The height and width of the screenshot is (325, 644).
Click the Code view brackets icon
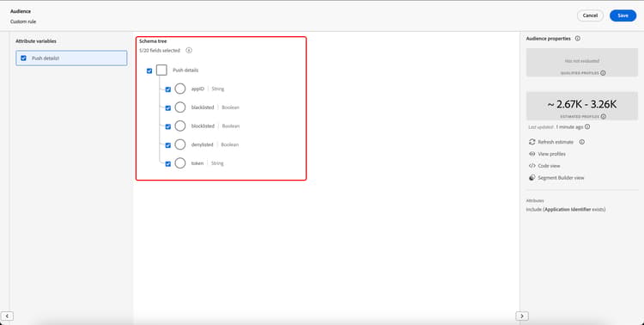(532, 166)
